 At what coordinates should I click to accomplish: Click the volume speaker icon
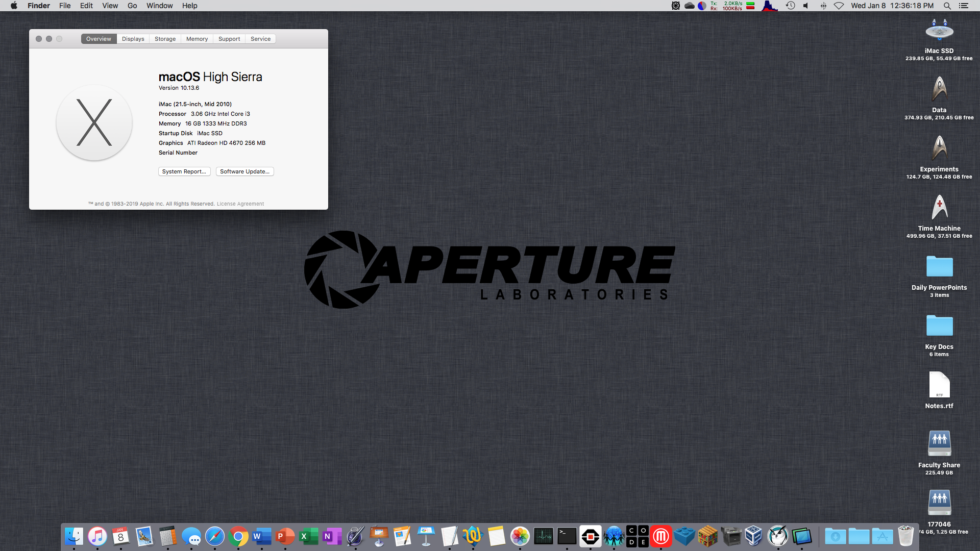(x=806, y=6)
